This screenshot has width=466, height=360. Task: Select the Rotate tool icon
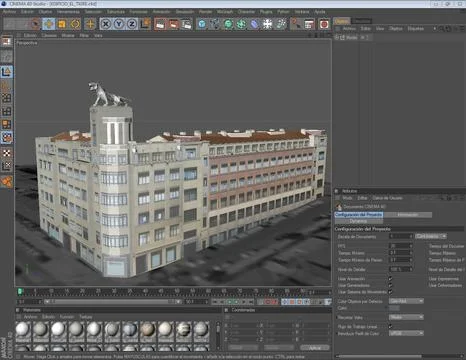[75, 24]
